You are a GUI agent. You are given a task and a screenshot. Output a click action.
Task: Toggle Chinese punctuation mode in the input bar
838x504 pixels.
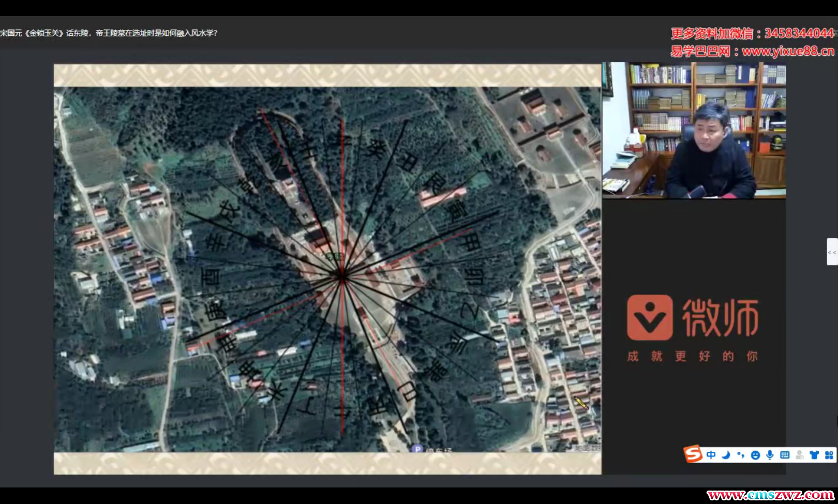(x=741, y=455)
